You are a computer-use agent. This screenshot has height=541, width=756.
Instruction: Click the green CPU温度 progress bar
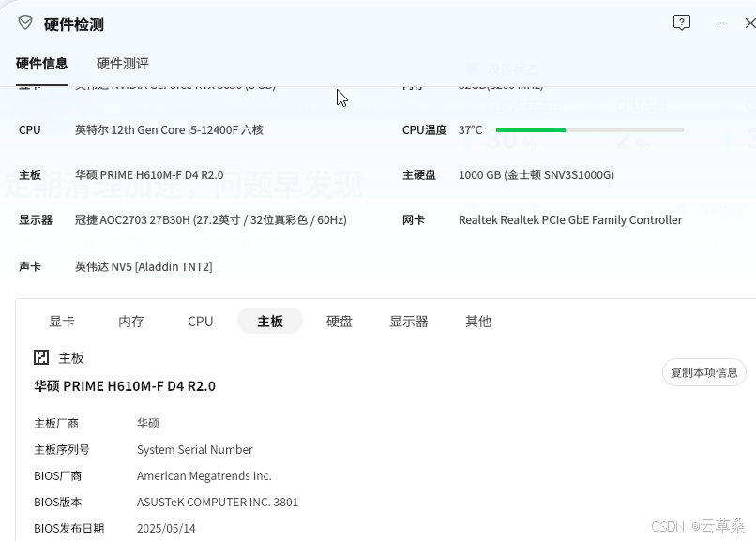[x=589, y=130]
